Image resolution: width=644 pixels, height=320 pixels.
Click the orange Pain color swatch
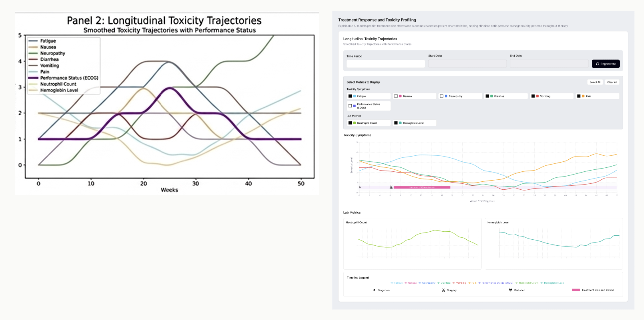coord(583,96)
